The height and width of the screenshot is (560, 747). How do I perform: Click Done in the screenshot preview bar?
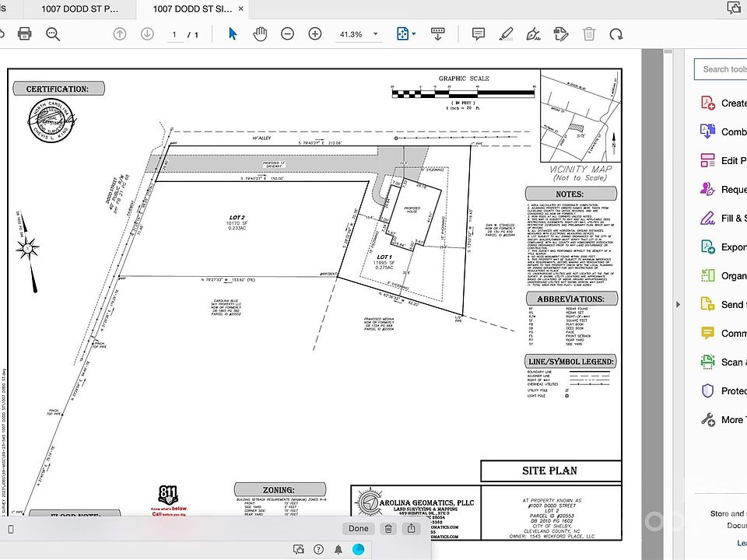point(358,528)
